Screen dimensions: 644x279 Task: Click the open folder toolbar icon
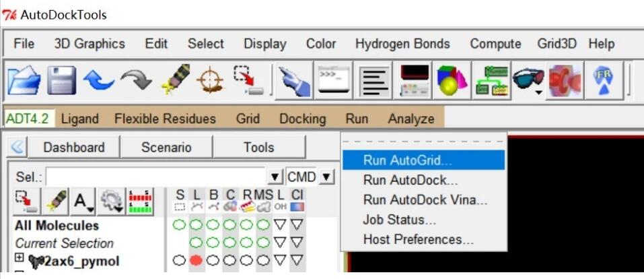point(24,81)
